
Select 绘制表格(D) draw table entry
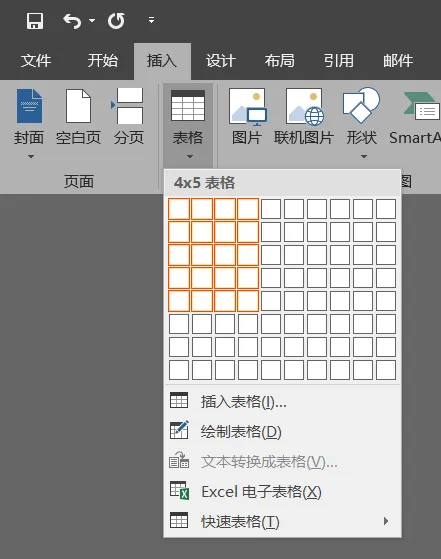click(x=282, y=432)
